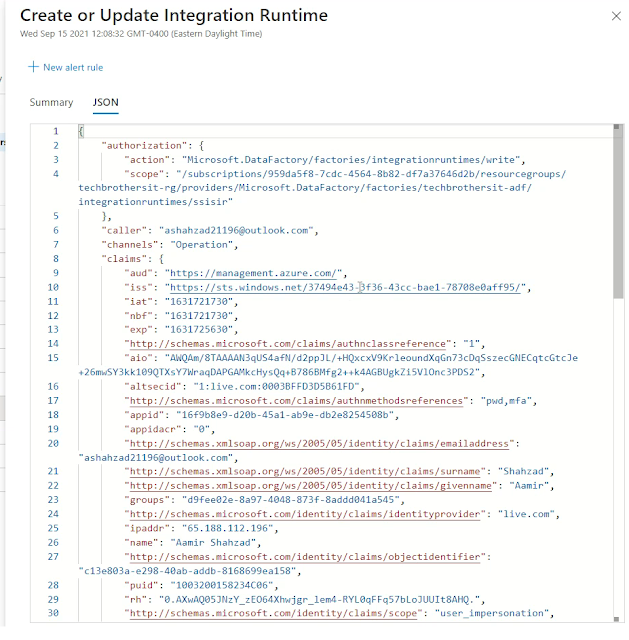Click the claims/scope schema link

[273, 613]
